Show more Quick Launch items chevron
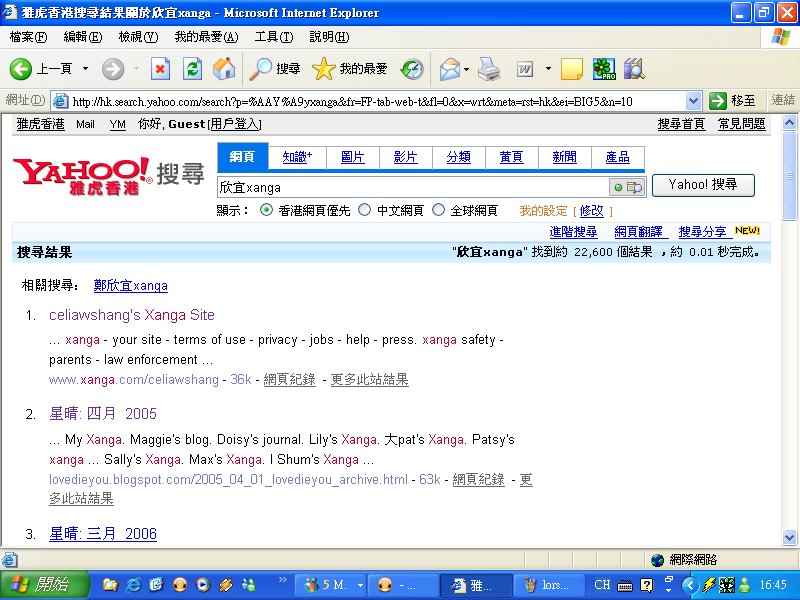 [282, 580]
